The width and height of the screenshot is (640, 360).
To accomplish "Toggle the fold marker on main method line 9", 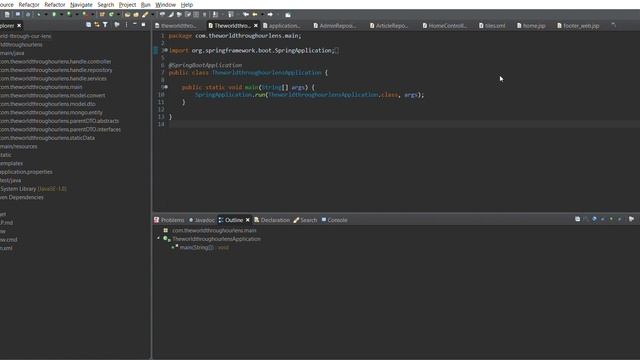I will tap(165, 87).
